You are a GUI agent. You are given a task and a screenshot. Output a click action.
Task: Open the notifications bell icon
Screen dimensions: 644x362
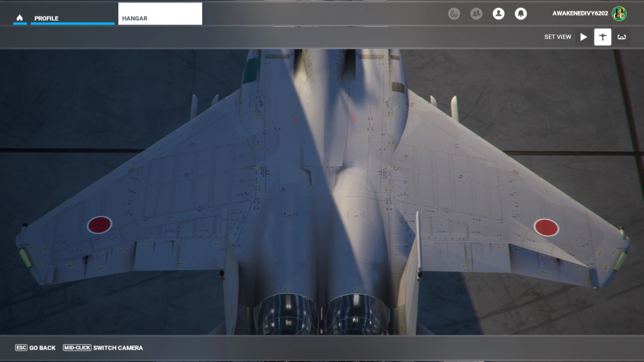click(x=521, y=14)
